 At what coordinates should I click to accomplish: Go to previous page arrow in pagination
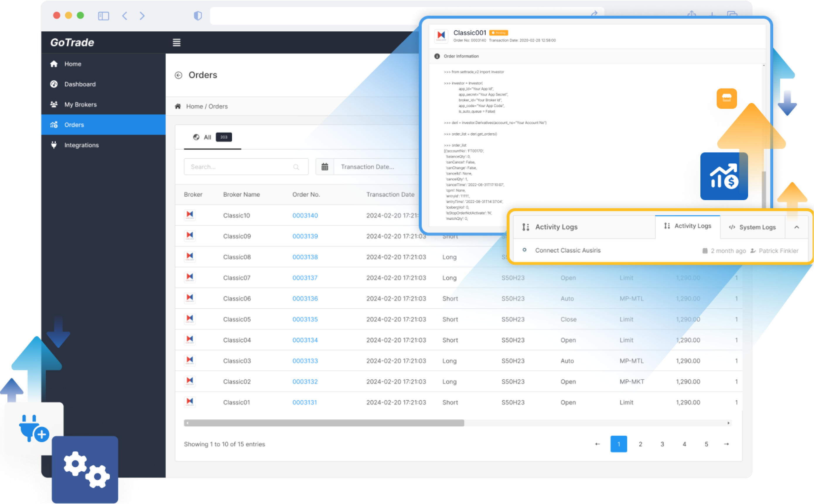pyautogui.click(x=597, y=444)
